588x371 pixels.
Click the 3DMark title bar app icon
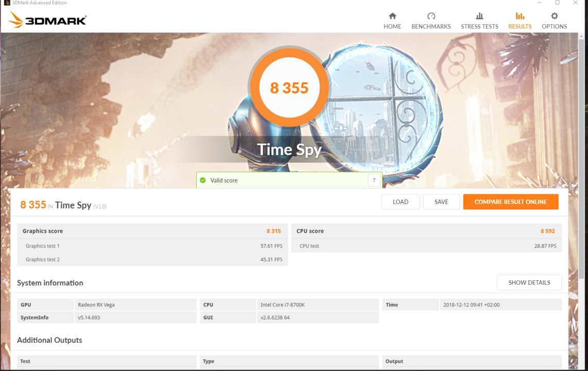click(x=6, y=3)
